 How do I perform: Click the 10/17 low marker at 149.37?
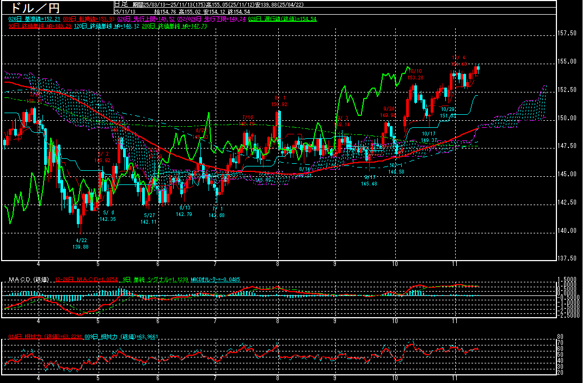click(x=428, y=137)
